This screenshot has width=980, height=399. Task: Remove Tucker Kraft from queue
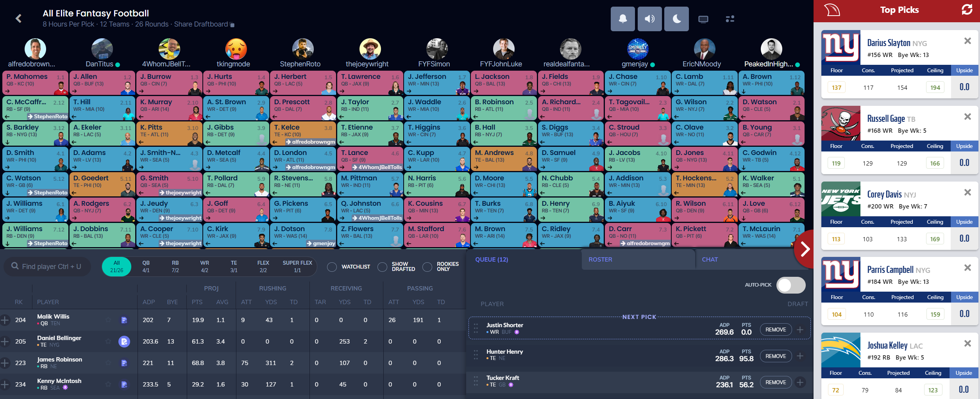[776, 382]
